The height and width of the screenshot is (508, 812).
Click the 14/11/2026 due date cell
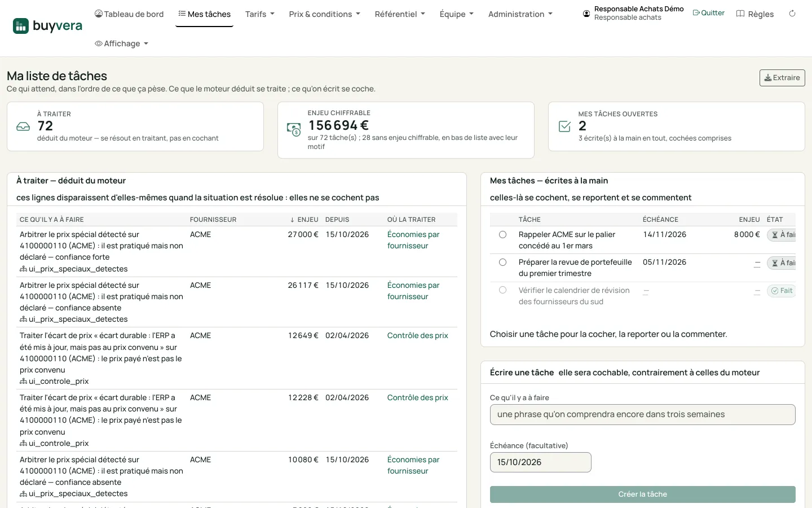click(x=664, y=235)
